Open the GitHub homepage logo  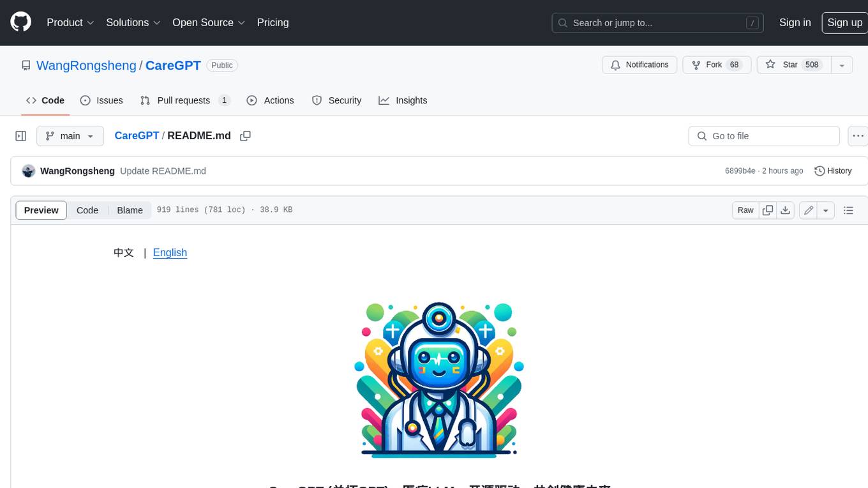[x=20, y=22]
